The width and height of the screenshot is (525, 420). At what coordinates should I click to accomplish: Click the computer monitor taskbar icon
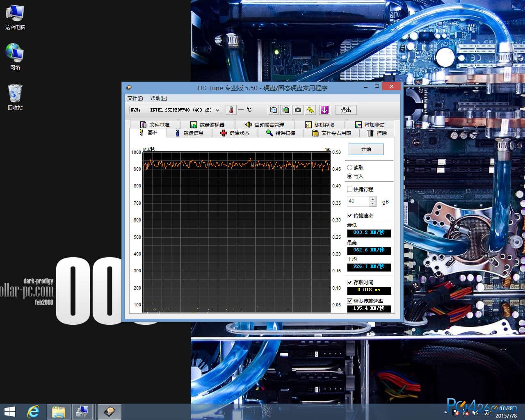[x=83, y=411]
